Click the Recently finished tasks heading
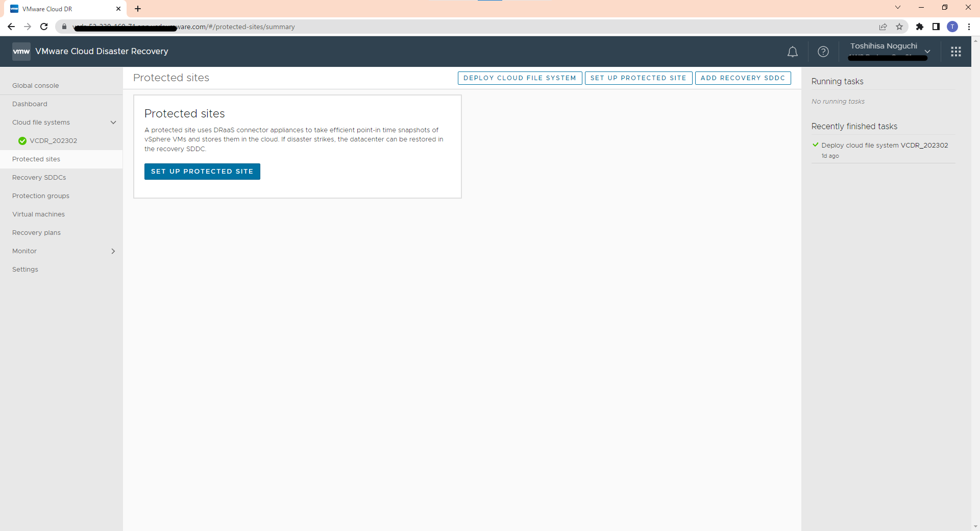 (854, 127)
